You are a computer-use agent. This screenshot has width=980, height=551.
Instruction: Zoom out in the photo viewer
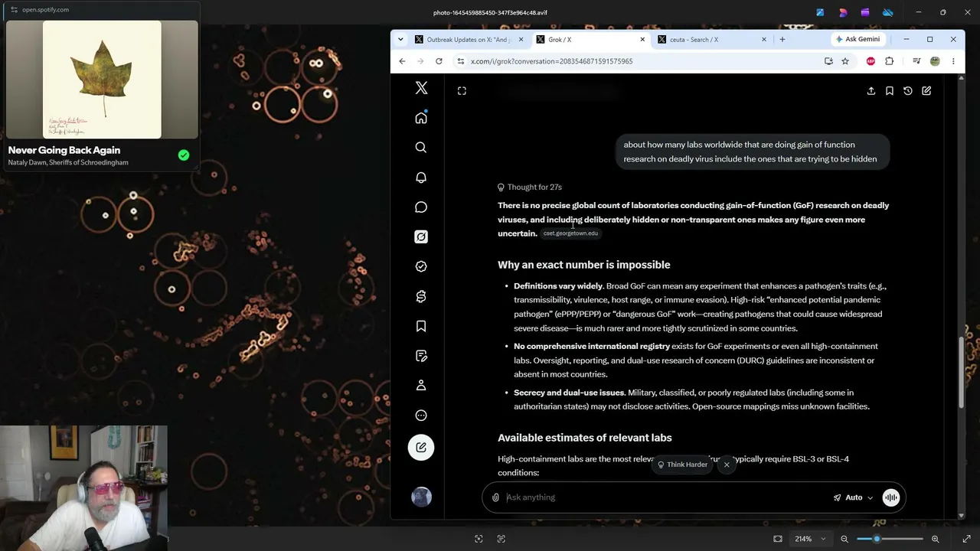pos(844,539)
